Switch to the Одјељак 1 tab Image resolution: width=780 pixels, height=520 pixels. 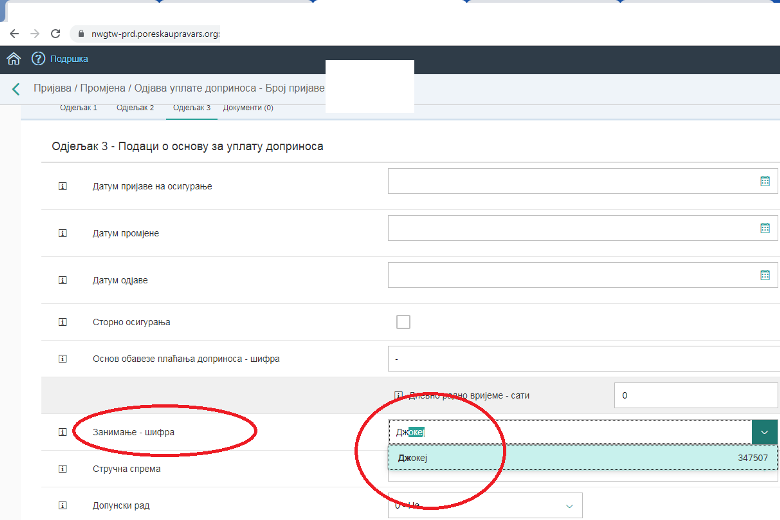(79, 107)
